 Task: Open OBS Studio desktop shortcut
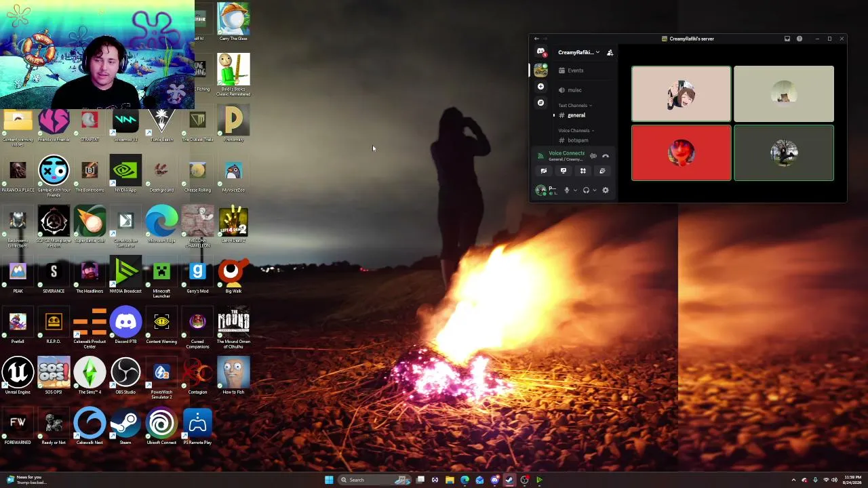pos(125,376)
